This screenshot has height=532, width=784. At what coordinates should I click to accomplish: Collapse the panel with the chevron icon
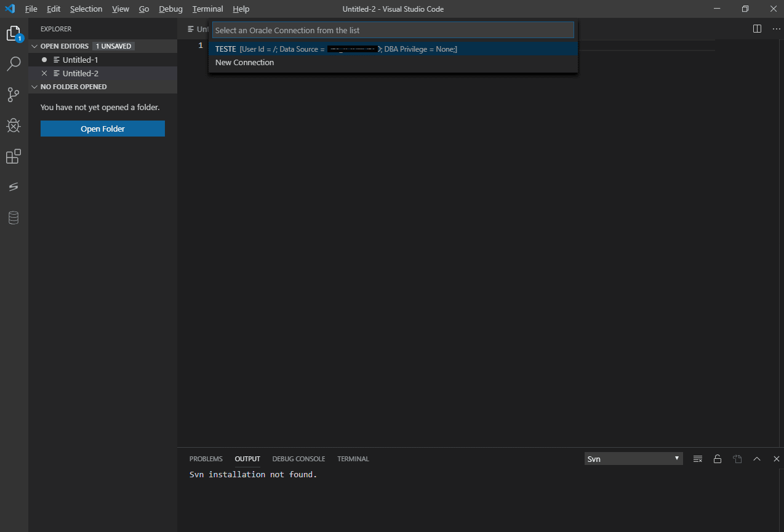tap(757, 458)
